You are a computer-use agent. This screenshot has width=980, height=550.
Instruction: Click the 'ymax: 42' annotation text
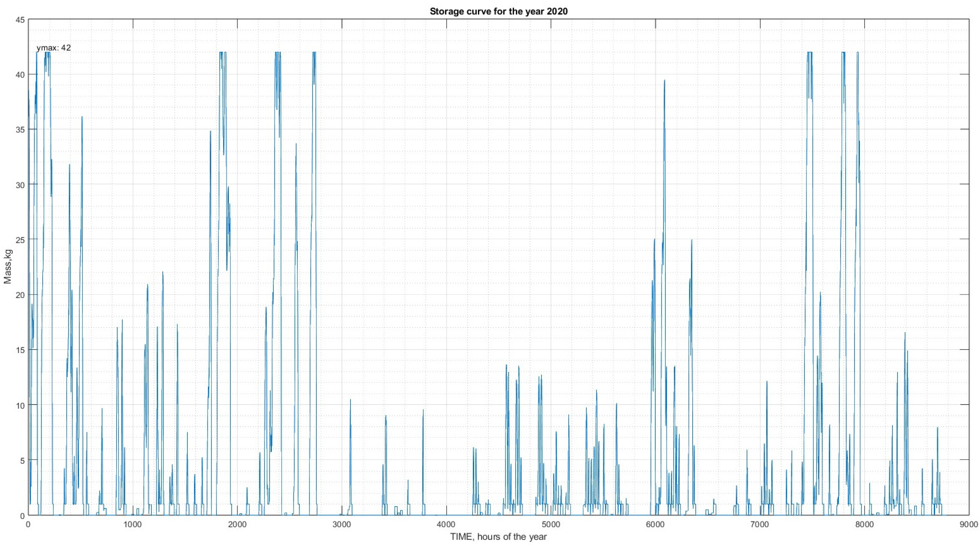click(54, 48)
